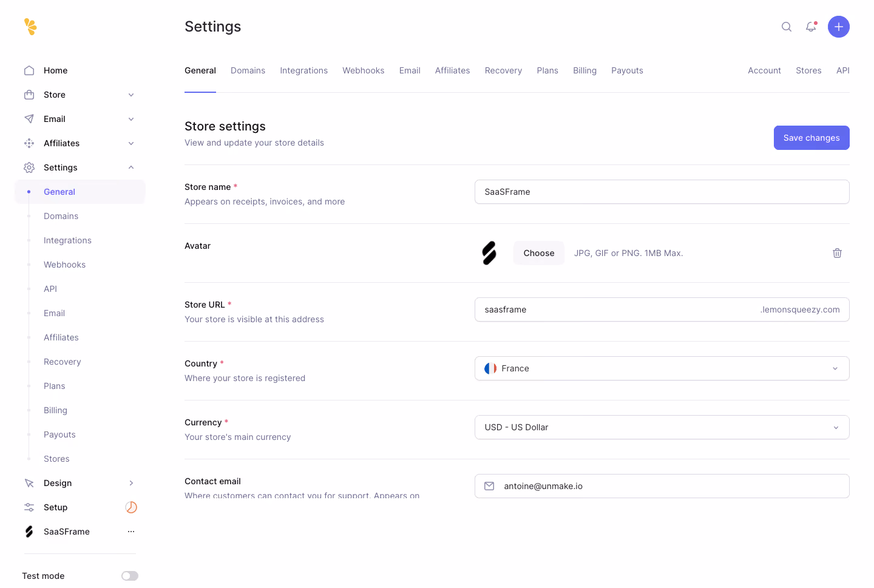This screenshot has height=588, width=874.
Task: Select Stores in the sidebar submenu
Action: 56,459
